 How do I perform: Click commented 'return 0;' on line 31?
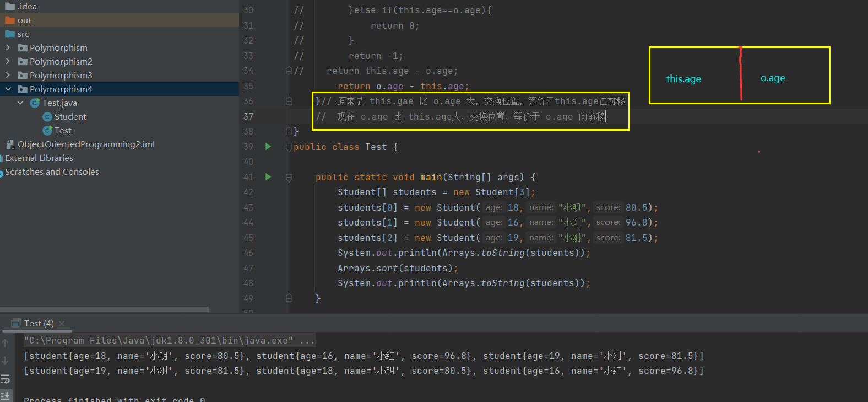coord(395,25)
